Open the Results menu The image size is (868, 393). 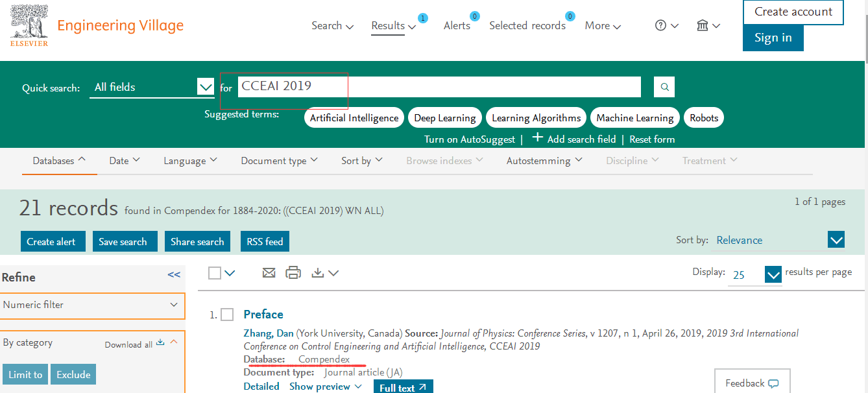[x=393, y=25]
